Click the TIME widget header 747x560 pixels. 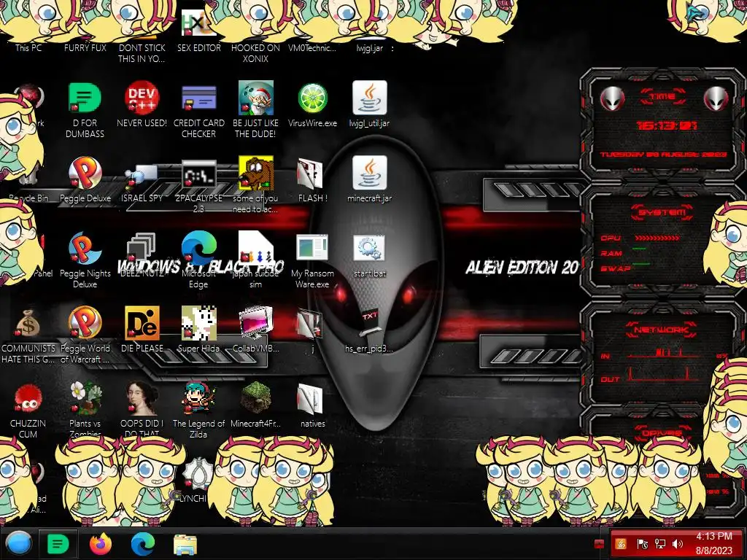point(662,97)
